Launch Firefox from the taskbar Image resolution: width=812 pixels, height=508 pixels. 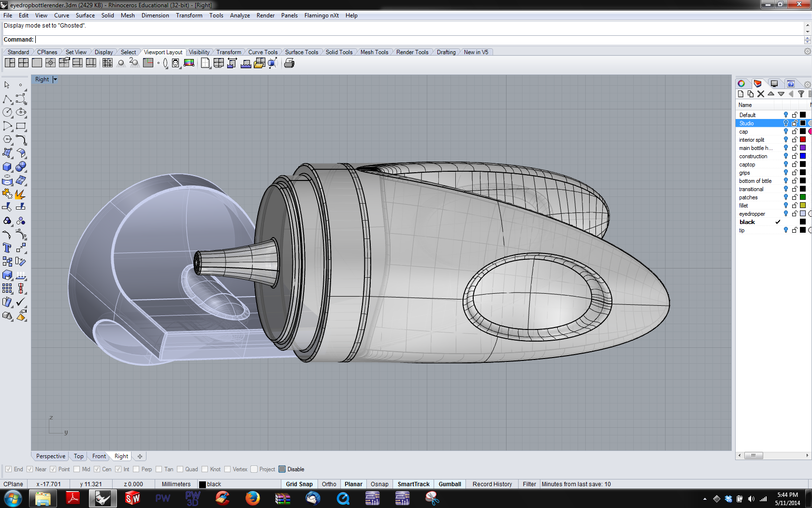click(x=252, y=498)
